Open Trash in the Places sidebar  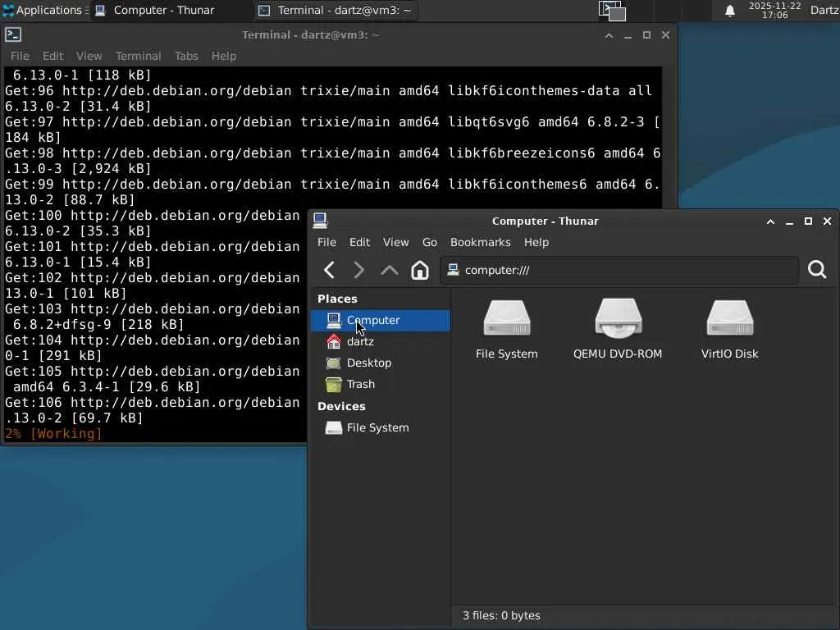pos(381,385)
